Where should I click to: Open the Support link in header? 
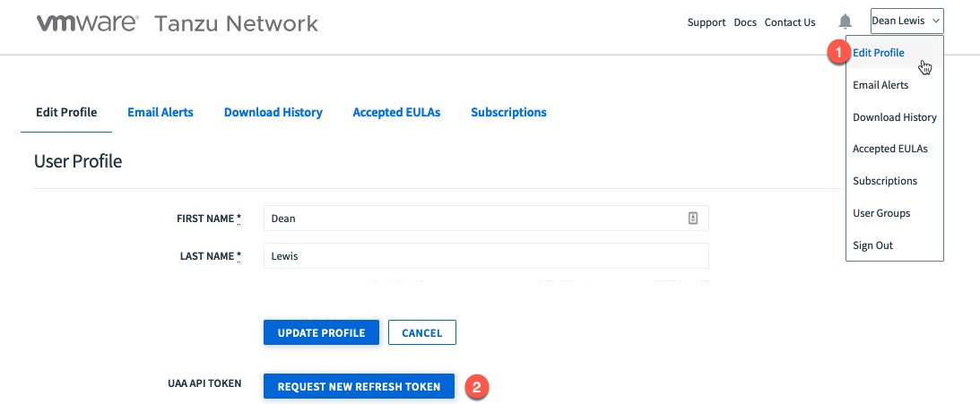707,22
